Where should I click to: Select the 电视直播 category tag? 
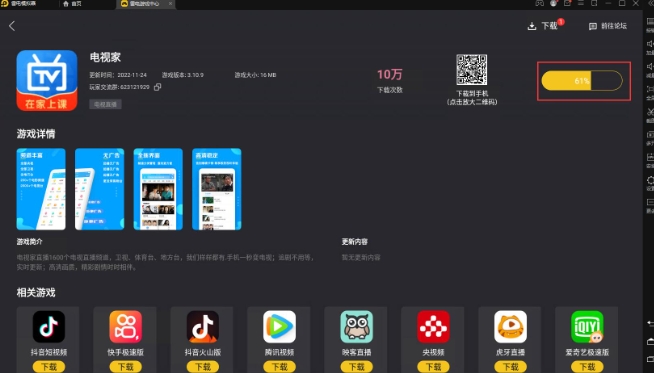[105, 104]
